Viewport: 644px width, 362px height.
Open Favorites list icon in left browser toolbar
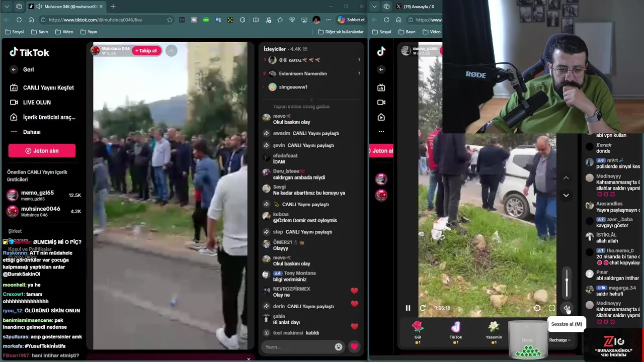(x=280, y=20)
